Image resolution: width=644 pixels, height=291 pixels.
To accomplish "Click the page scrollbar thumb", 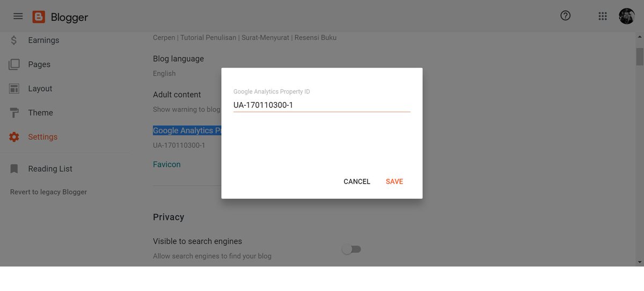I will point(640,56).
